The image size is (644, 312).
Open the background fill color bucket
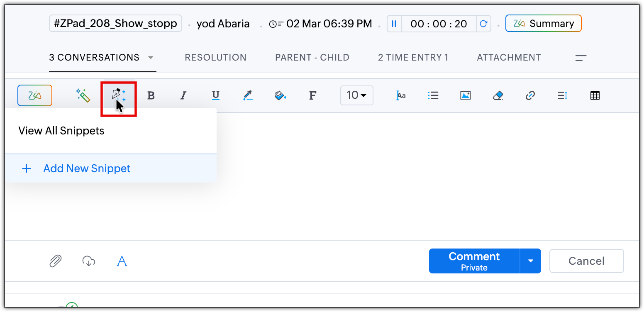pyautogui.click(x=281, y=96)
